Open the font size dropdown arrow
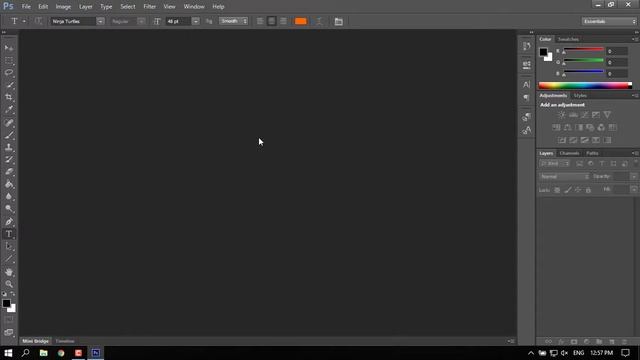 (x=196, y=21)
